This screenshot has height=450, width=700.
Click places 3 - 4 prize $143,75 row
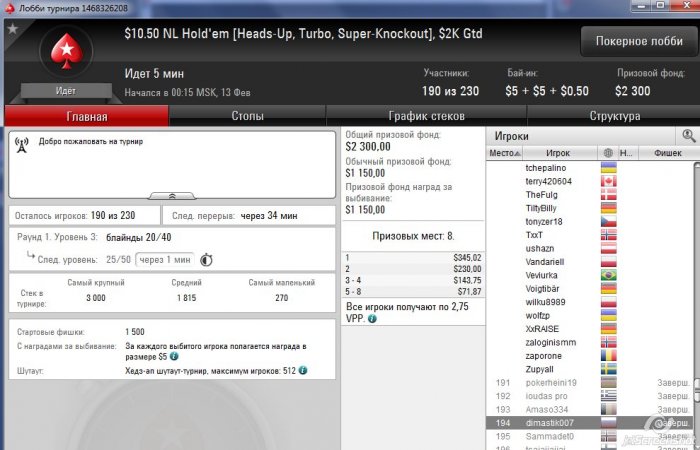click(x=413, y=280)
